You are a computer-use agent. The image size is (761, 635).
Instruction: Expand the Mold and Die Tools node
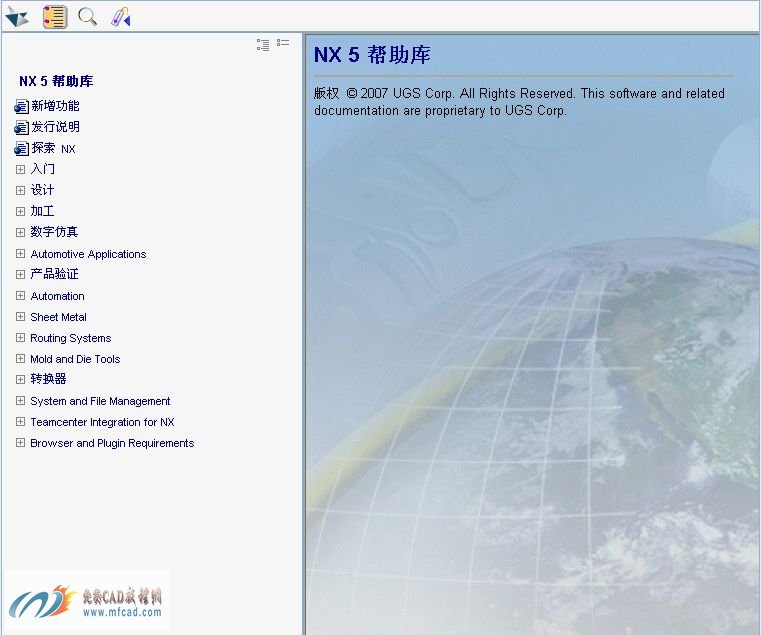20,358
